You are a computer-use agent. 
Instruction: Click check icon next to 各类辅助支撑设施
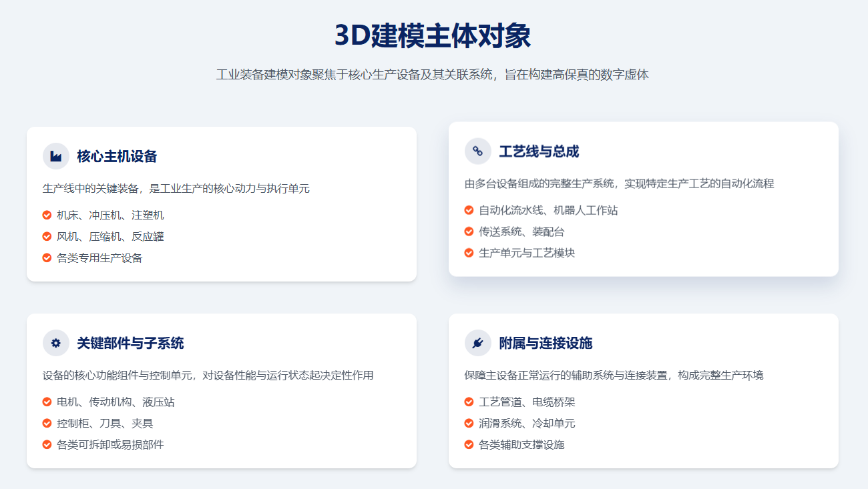pyautogui.click(x=469, y=444)
